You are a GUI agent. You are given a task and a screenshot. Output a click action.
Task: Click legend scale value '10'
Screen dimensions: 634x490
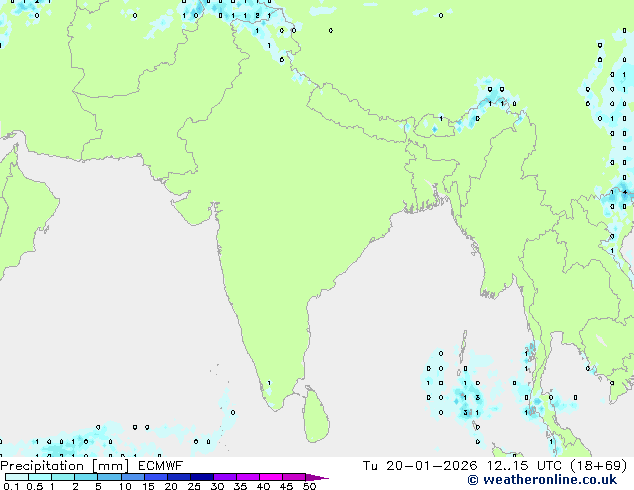click(x=125, y=486)
